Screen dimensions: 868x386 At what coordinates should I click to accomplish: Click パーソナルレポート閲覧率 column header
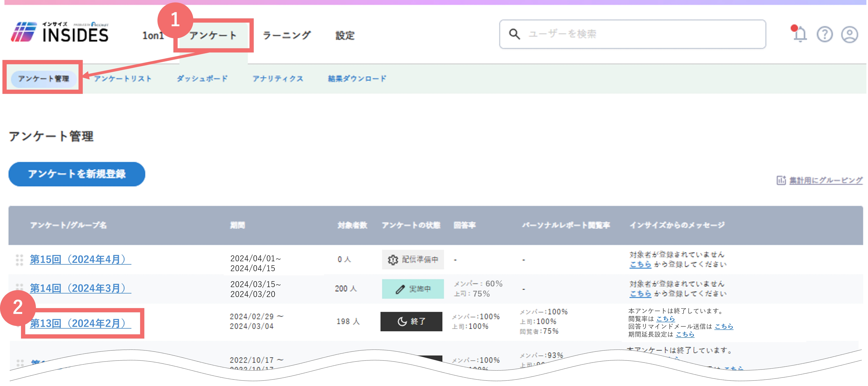point(566,225)
